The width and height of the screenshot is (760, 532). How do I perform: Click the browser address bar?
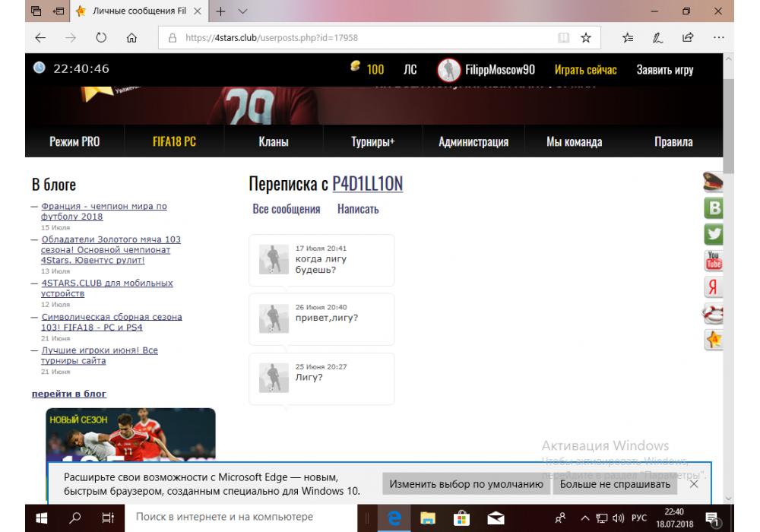click(x=365, y=38)
